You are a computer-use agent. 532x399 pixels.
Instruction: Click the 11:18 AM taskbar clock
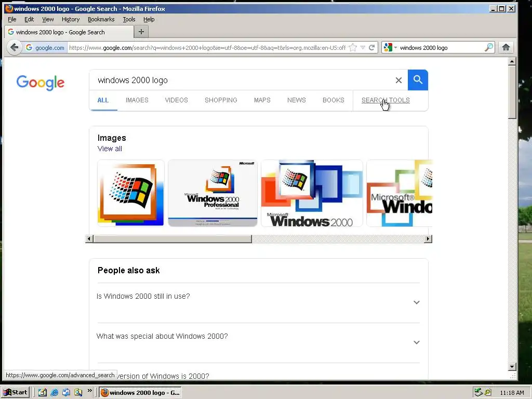pos(512,393)
